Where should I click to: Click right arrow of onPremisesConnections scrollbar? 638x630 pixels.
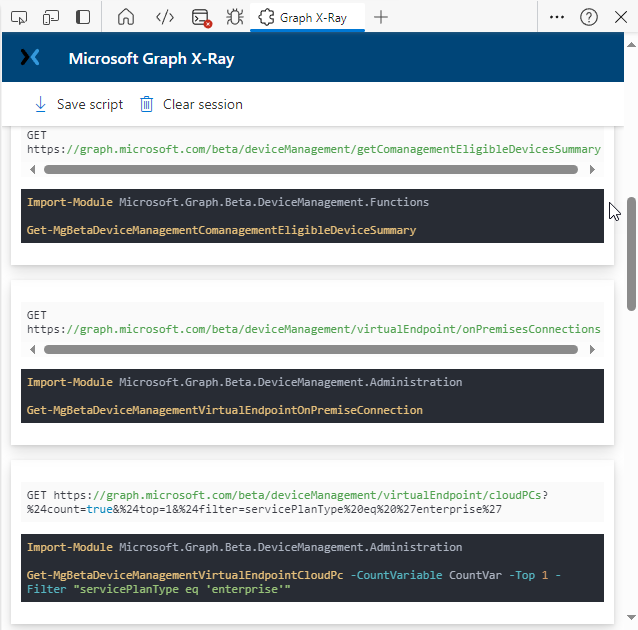point(592,349)
